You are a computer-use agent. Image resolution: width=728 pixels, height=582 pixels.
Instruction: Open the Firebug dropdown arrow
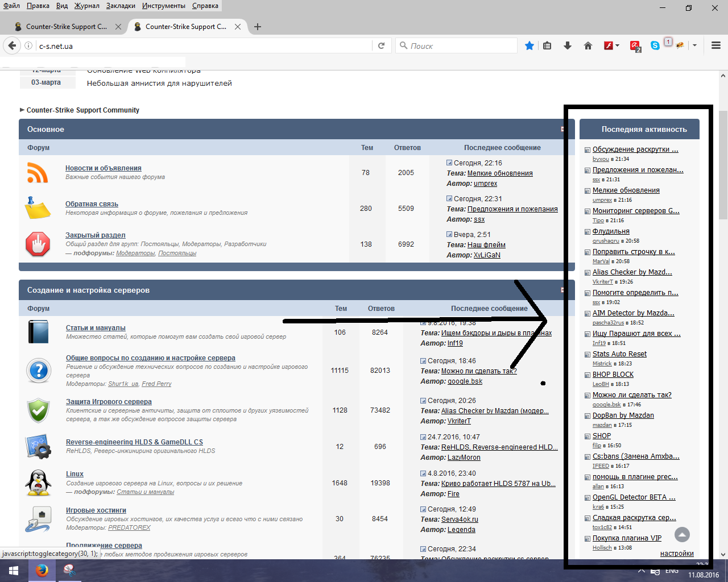tap(694, 46)
